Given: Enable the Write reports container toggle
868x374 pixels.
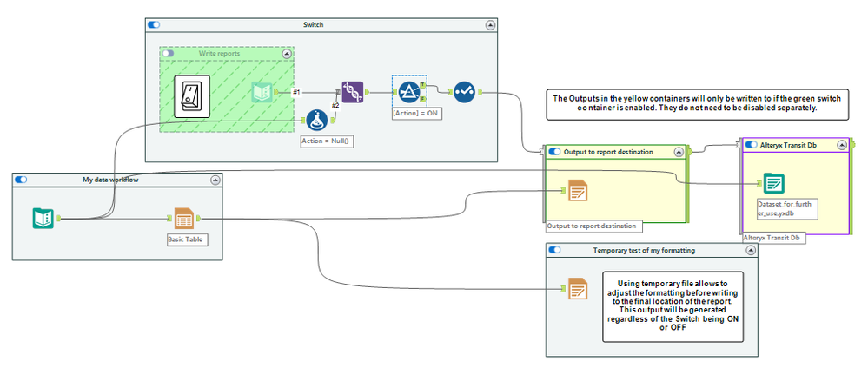Looking at the screenshot, I should (x=168, y=54).
